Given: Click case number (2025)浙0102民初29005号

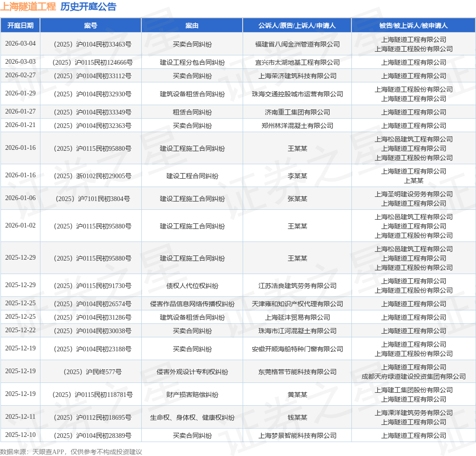Looking at the screenshot, I should tap(93, 176).
